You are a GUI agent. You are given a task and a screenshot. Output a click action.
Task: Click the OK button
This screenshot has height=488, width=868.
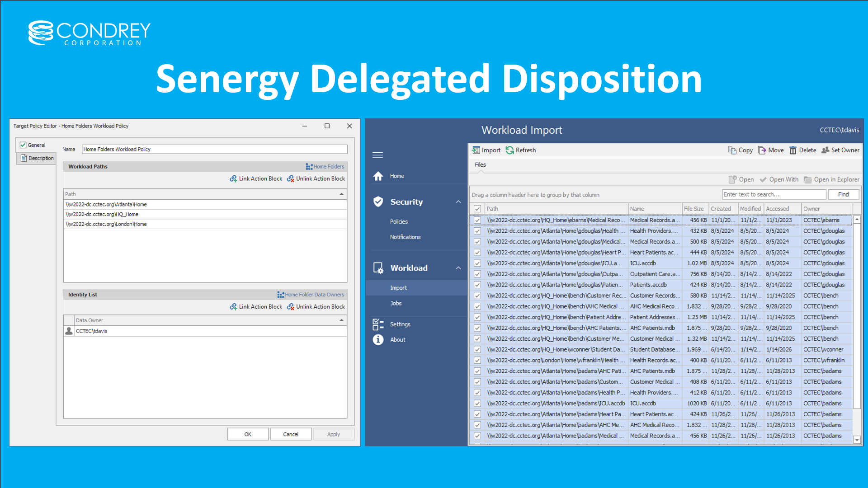coord(248,434)
